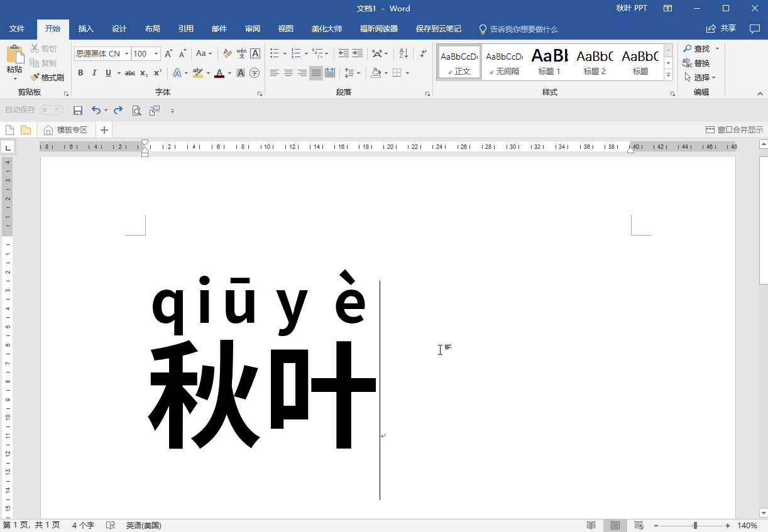The width and height of the screenshot is (768, 532).
Task: Expand the bullets list dropdown arrow
Action: pos(285,54)
